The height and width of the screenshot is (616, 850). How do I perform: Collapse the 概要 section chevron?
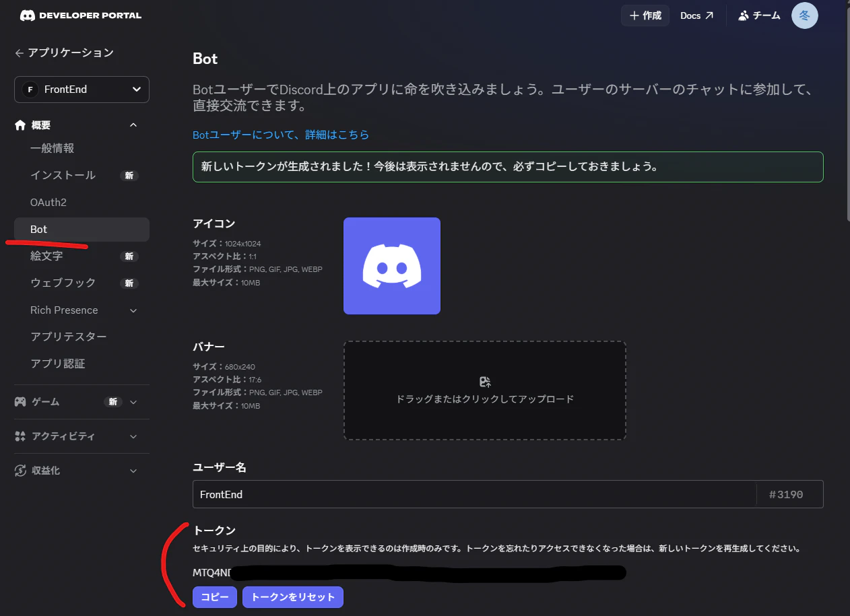[133, 125]
